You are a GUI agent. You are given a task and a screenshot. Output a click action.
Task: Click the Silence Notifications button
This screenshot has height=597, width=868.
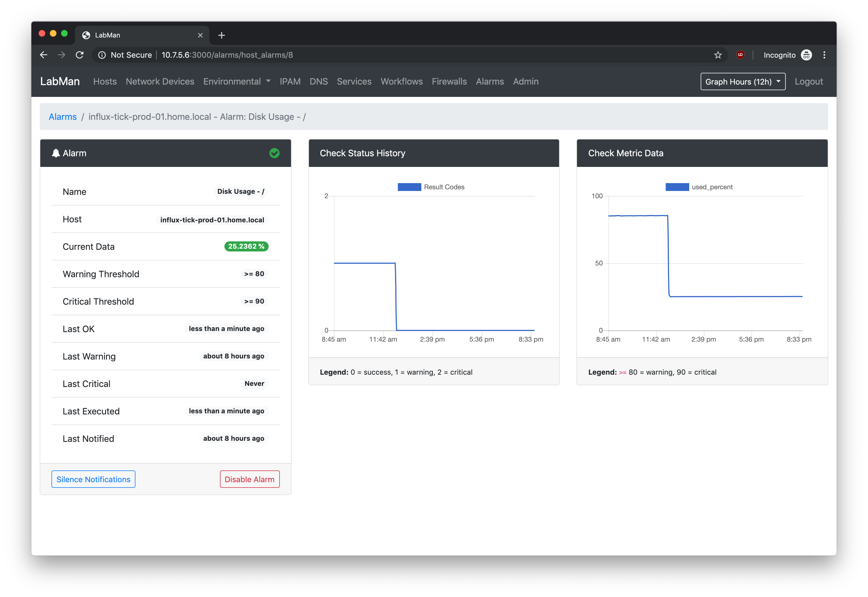[x=93, y=479]
